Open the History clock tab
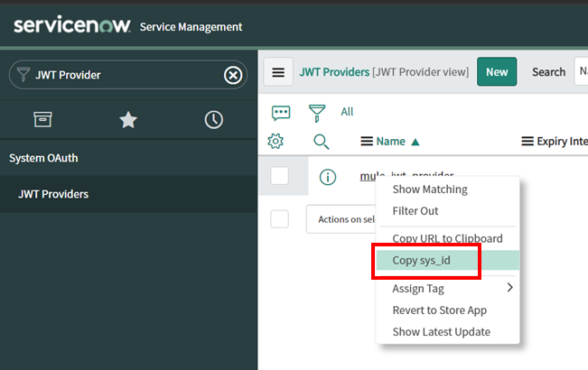This screenshot has height=370, width=588. tap(214, 120)
